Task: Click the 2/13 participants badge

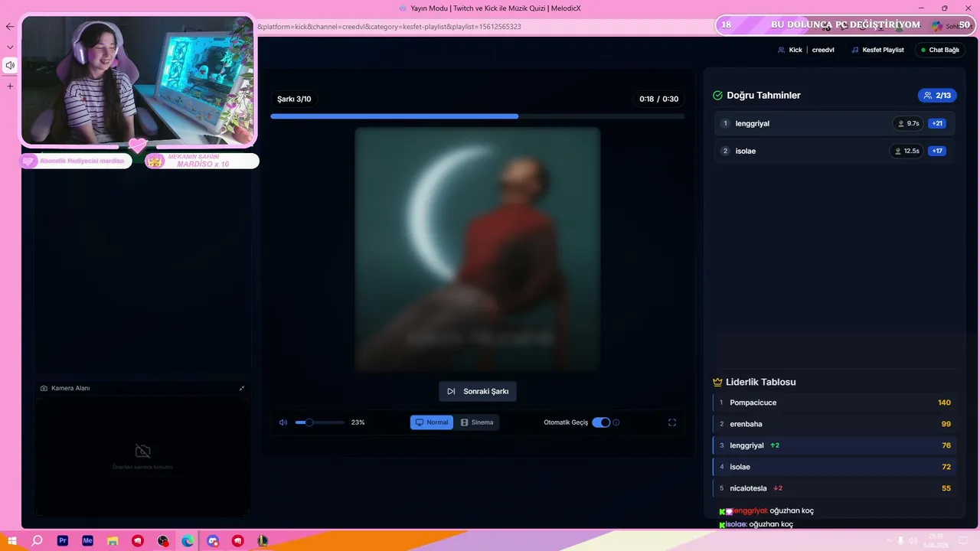Action: click(937, 96)
